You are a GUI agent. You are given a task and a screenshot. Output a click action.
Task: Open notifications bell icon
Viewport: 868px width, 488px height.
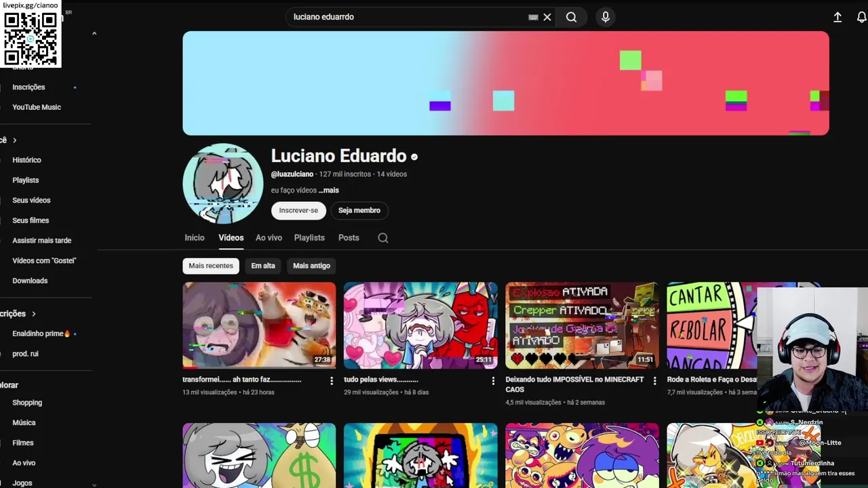(861, 17)
